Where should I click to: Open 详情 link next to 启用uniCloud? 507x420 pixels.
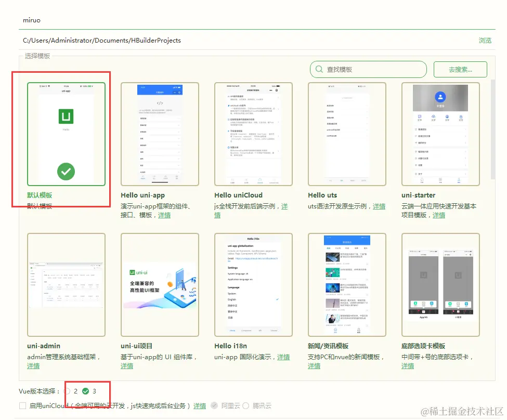(200, 406)
